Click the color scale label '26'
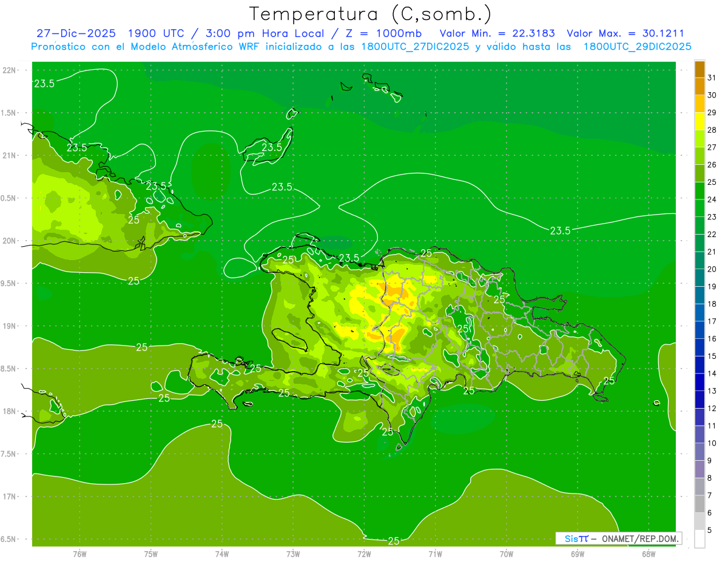The height and width of the screenshot is (562, 728). click(712, 164)
